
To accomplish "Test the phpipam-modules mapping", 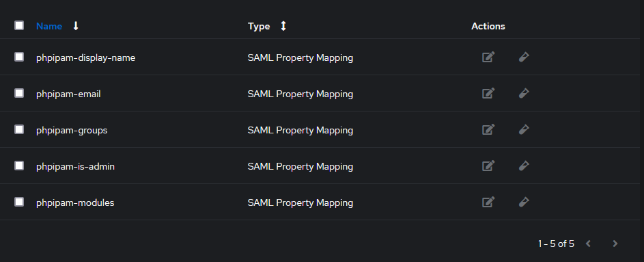I will pos(524,202).
